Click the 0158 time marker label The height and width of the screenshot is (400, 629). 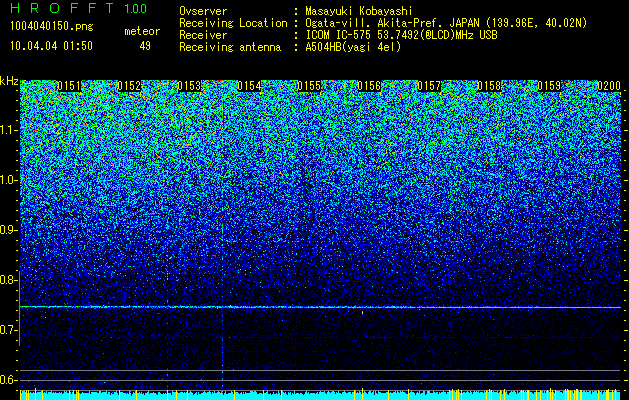[x=489, y=86]
